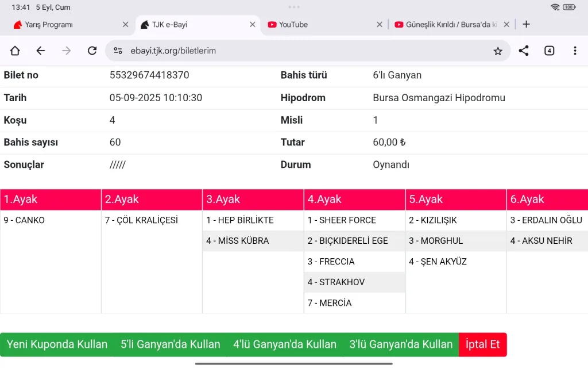The image size is (588, 368).
Task: Go to browser home page
Action: click(15, 51)
